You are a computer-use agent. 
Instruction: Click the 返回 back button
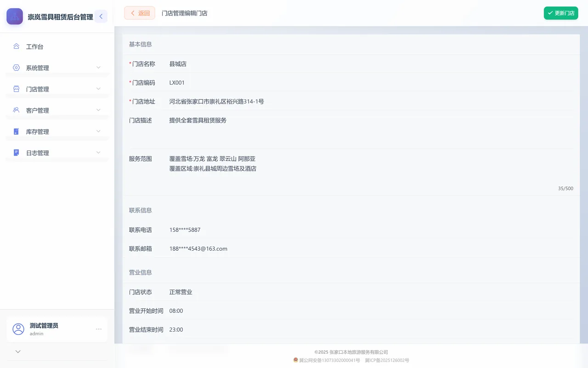coord(140,13)
